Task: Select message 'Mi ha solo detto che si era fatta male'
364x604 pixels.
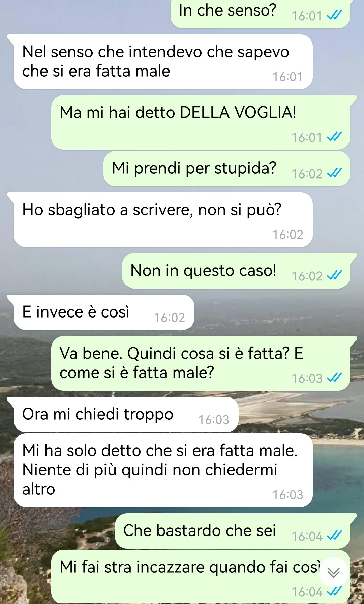Action: 163,470
